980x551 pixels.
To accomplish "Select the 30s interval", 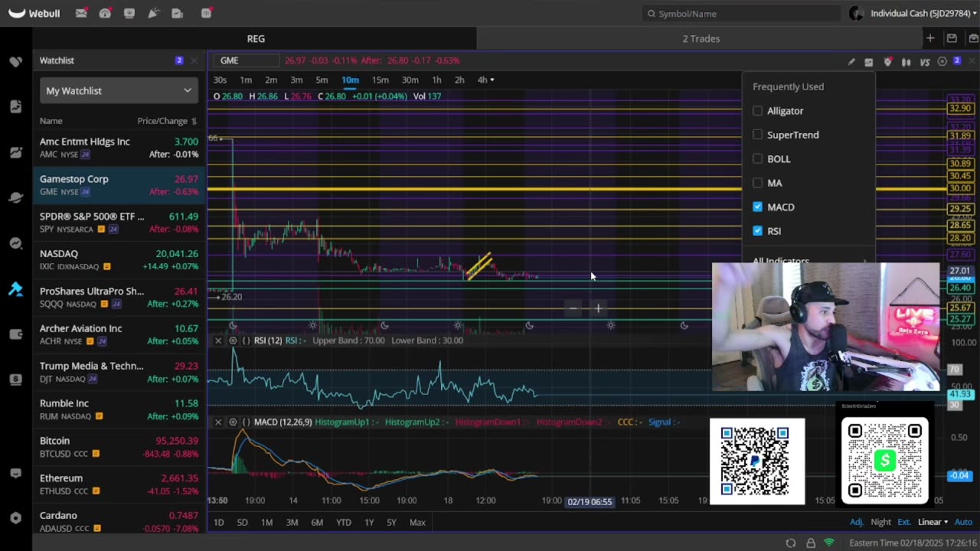I will pos(220,80).
